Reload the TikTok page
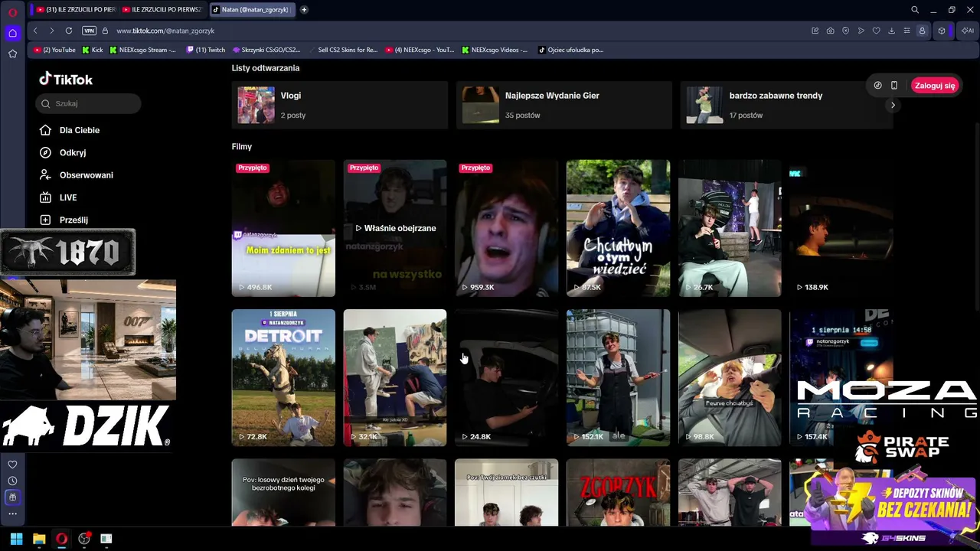 pos(69,31)
